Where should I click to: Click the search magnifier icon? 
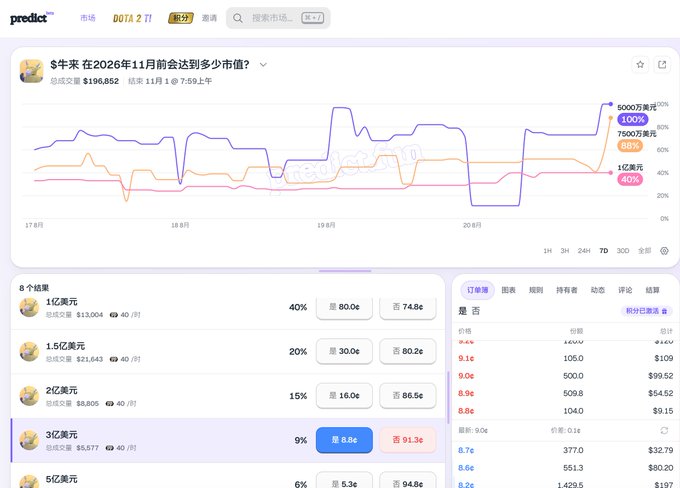238,18
